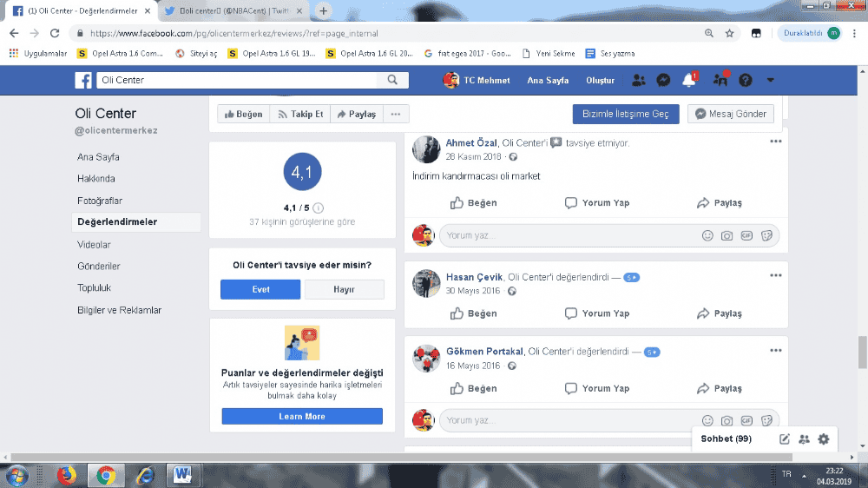868x488 pixels.
Task: Click the Learn More button
Action: point(302,417)
